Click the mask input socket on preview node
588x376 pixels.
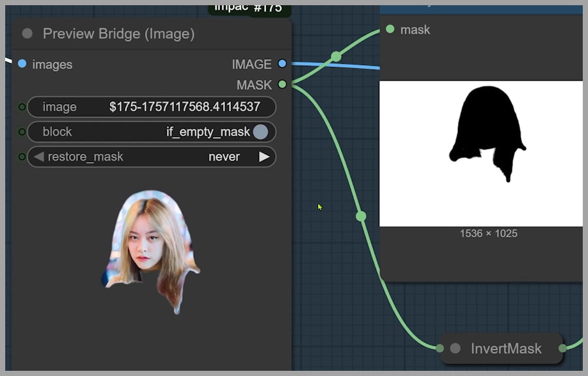click(390, 29)
